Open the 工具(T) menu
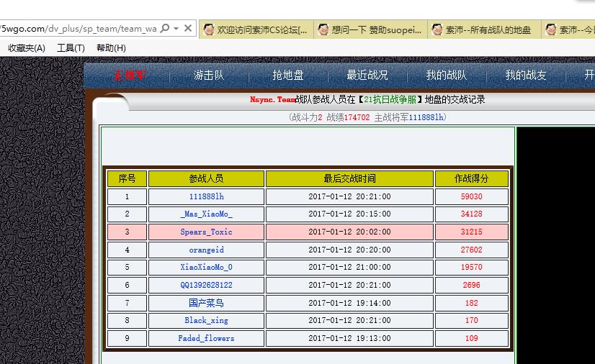 coord(71,48)
